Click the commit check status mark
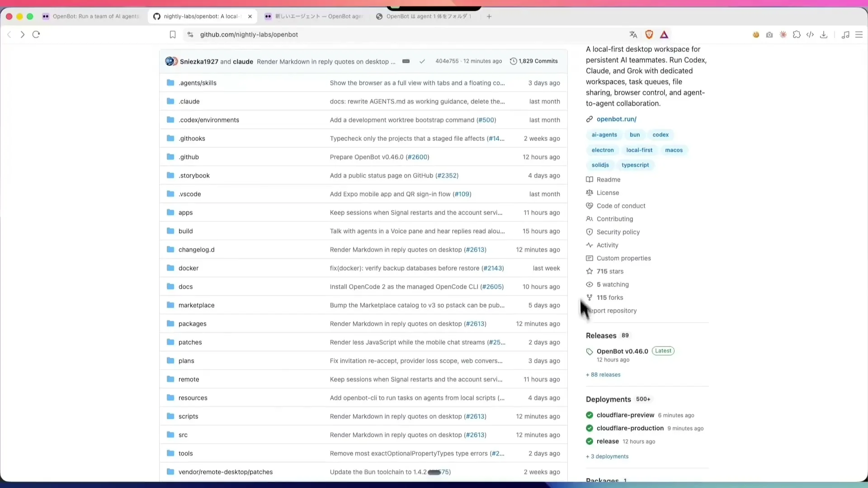 [x=422, y=61]
